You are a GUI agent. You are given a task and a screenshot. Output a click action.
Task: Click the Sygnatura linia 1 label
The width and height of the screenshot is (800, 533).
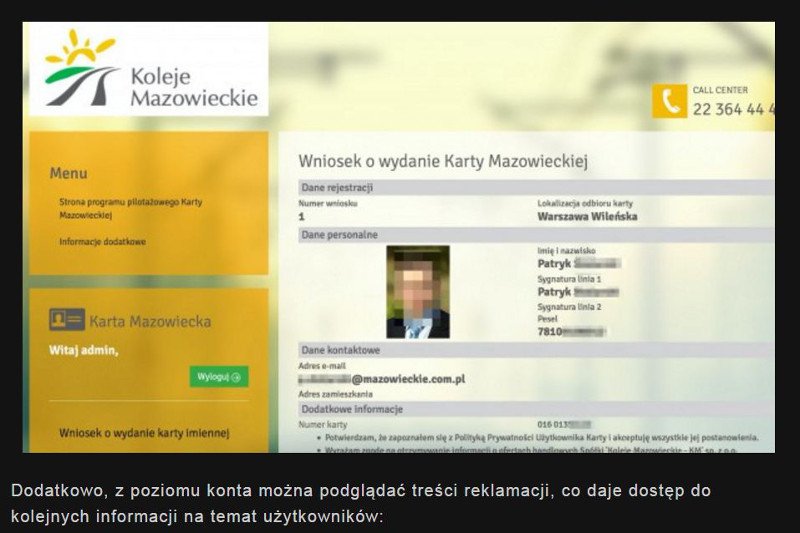pos(569,279)
